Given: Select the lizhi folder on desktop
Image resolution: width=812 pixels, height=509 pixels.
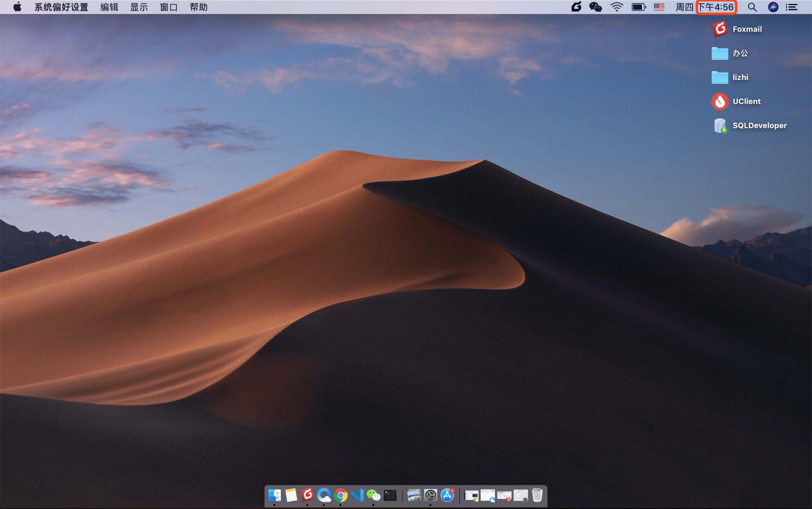Looking at the screenshot, I should click(x=720, y=77).
